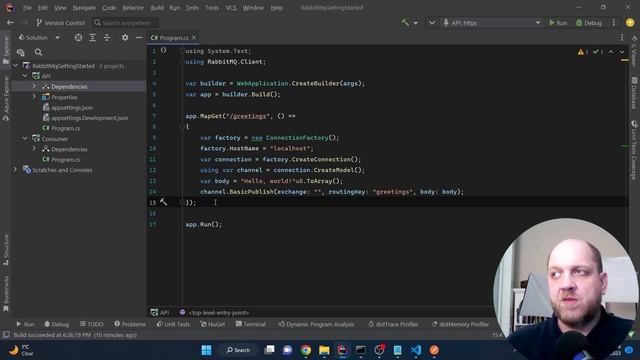The width and height of the screenshot is (640, 360).
Task: Click the Collapse All icon in Solution panel
Action: [107, 38]
